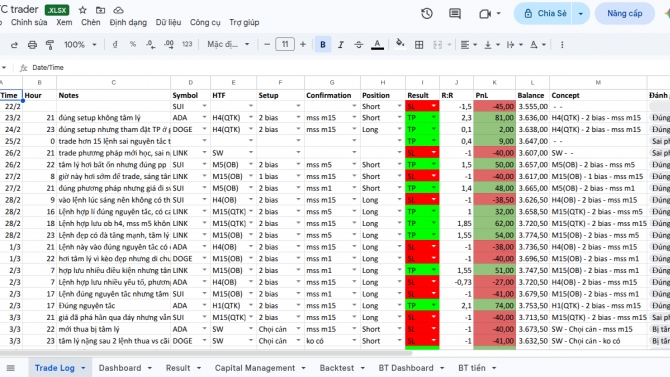Click the horizontal scrollbar
Viewport: 670px width, 377px height.
(x=206, y=353)
